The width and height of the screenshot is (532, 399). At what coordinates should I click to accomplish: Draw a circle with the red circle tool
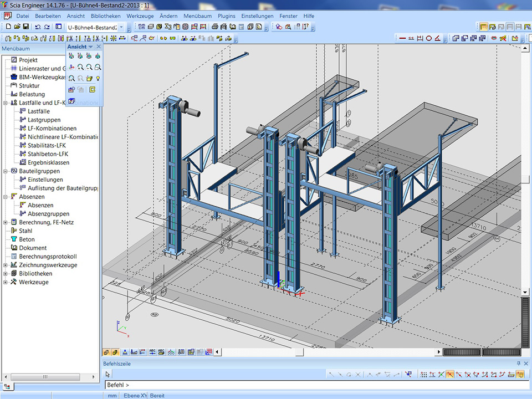coord(428,38)
